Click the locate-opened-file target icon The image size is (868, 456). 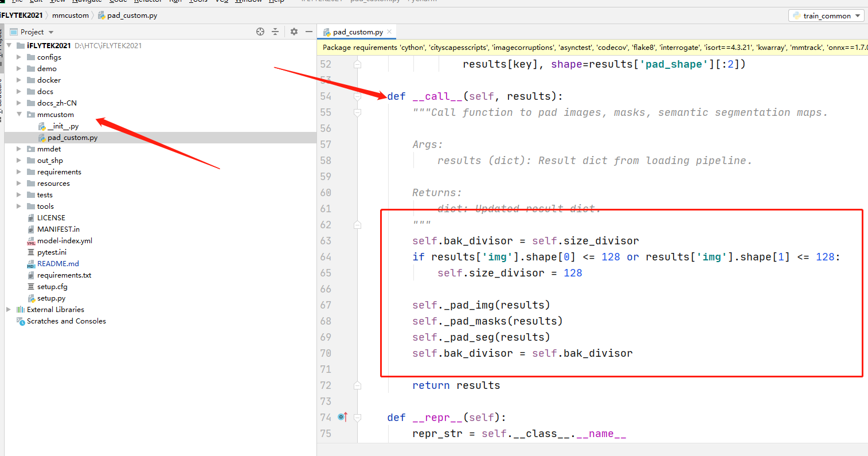point(260,32)
